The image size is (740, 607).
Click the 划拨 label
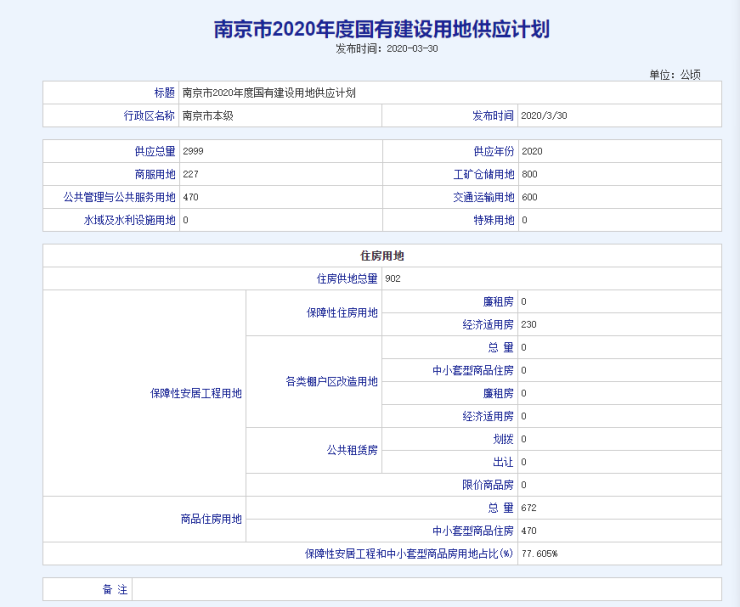tap(503, 439)
